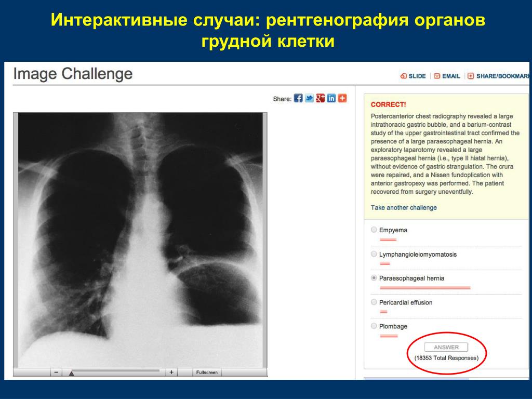532x399 pixels.
Task: Select the Lymphangioleiomyomatosis answer option
Action: pyautogui.click(x=374, y=254)
